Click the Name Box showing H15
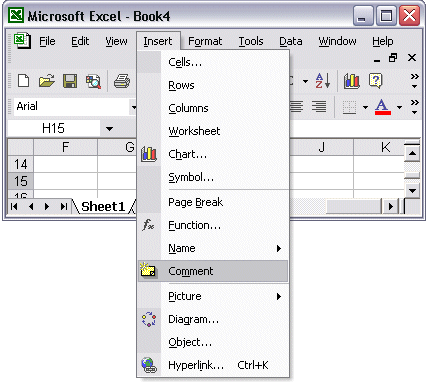The image size is (426, 382). [x=53, y=128]
